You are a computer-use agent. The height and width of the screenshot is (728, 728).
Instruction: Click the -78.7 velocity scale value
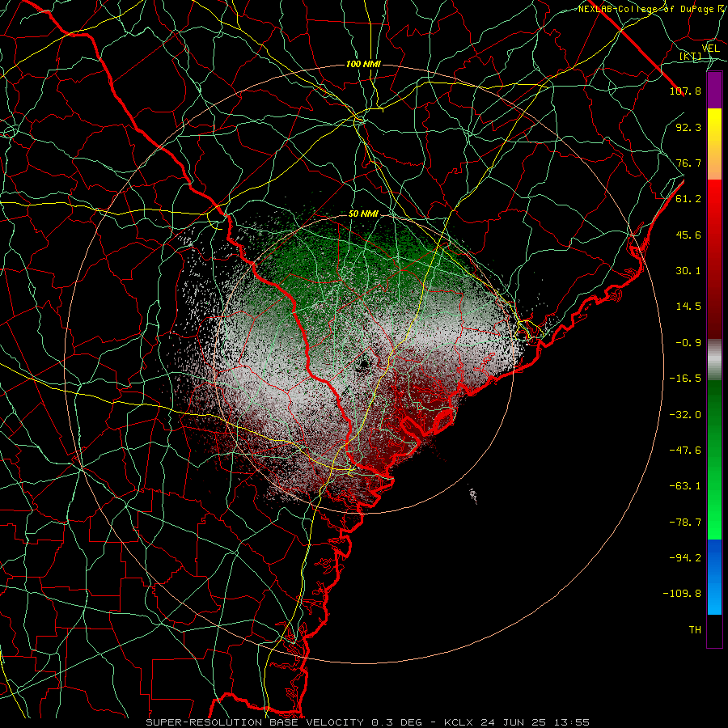tap(685, 523)
